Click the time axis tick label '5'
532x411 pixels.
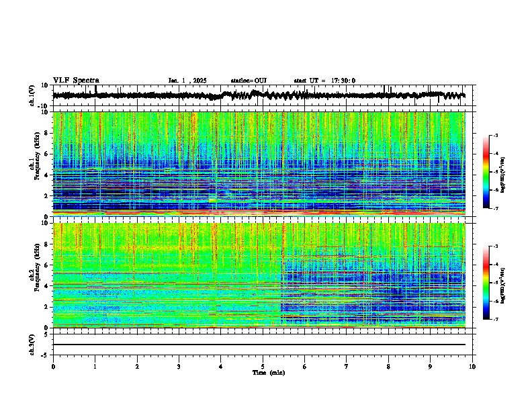click(x=263, y=367)
